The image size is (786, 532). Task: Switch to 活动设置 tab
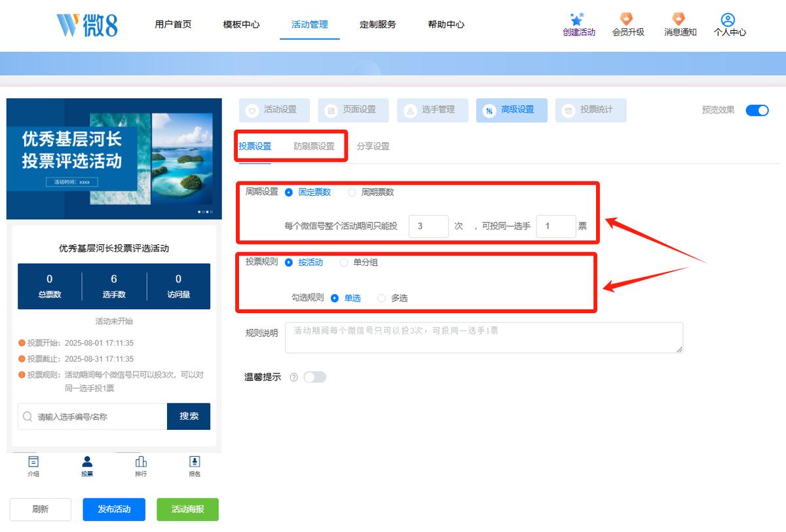(274, 110)
